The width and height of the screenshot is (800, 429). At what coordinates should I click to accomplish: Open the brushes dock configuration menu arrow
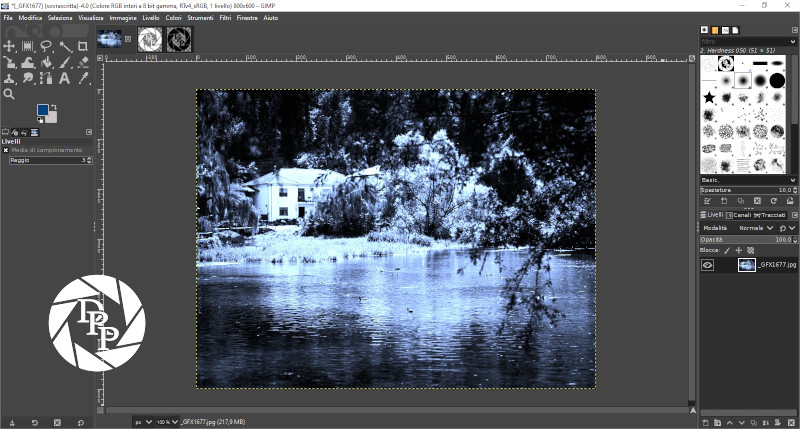point(794,30)
